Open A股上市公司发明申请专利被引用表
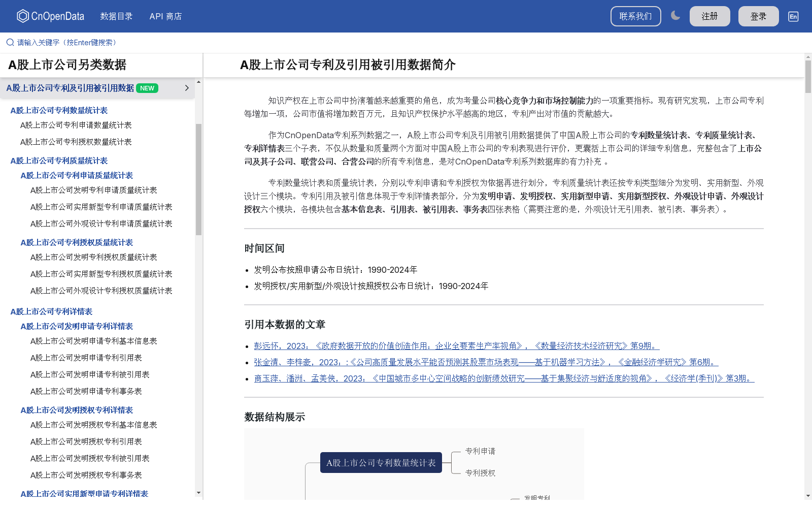812x508 pixels. [x=90, y=374]
